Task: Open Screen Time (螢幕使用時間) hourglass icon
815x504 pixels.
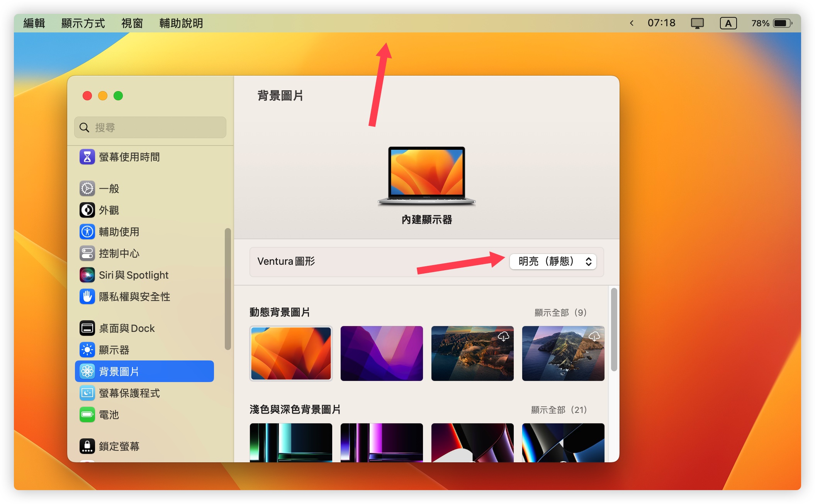Action: coord(87,157)
